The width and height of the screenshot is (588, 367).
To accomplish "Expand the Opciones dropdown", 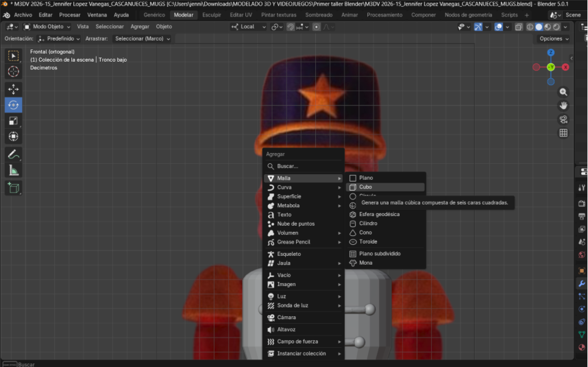I will 554,38.
